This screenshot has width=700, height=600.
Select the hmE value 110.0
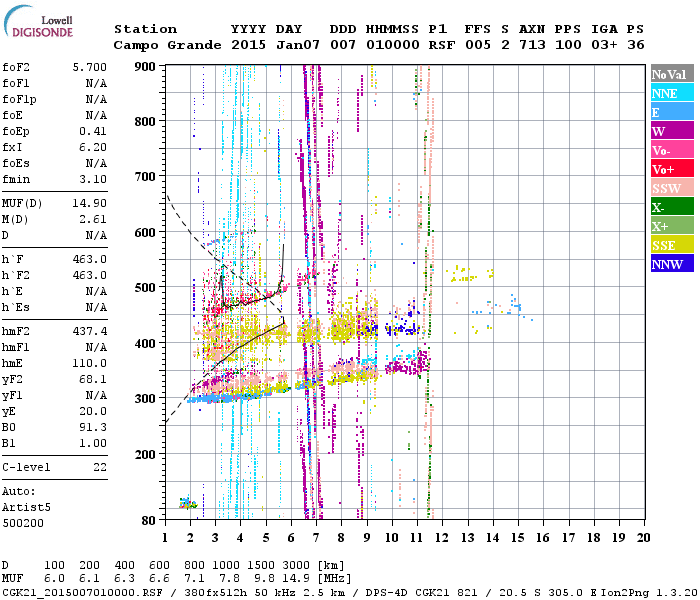[89, 363]
